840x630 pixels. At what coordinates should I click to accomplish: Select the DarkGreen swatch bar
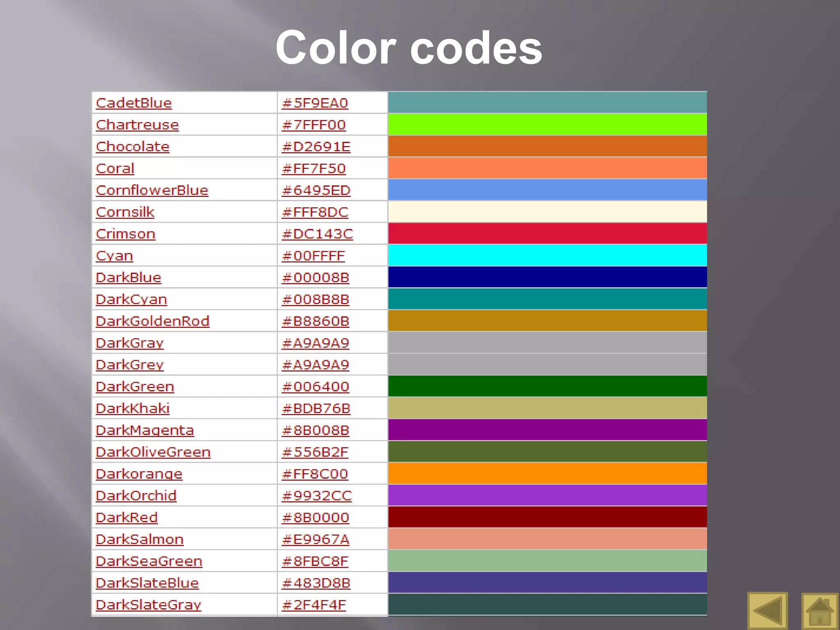click(x=548, y=386)
